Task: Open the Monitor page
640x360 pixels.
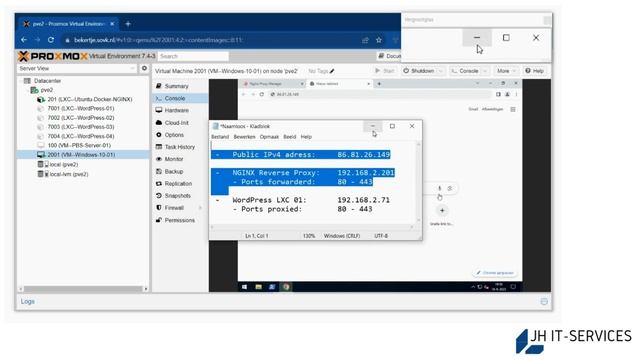Action: [x=174, y=159]
